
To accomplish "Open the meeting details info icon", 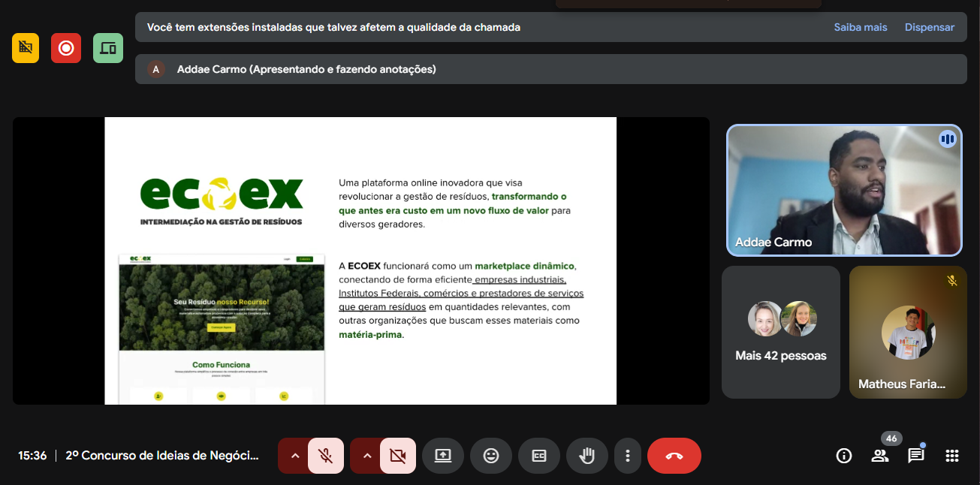I will click(844, 456).
